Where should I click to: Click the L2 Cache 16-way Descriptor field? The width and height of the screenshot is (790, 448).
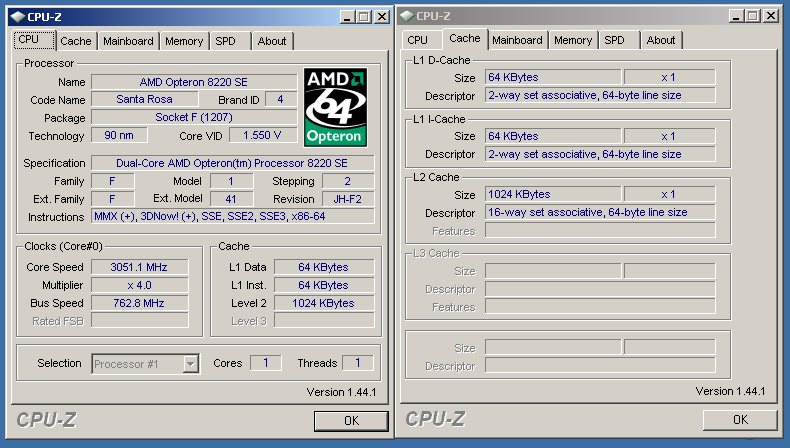(600, 213)
